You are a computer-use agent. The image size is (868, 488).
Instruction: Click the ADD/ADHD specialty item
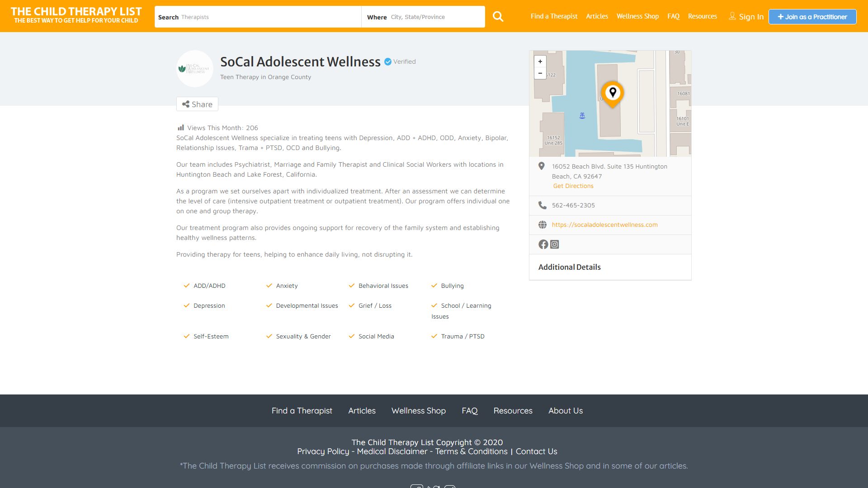[x=204, y=286]
